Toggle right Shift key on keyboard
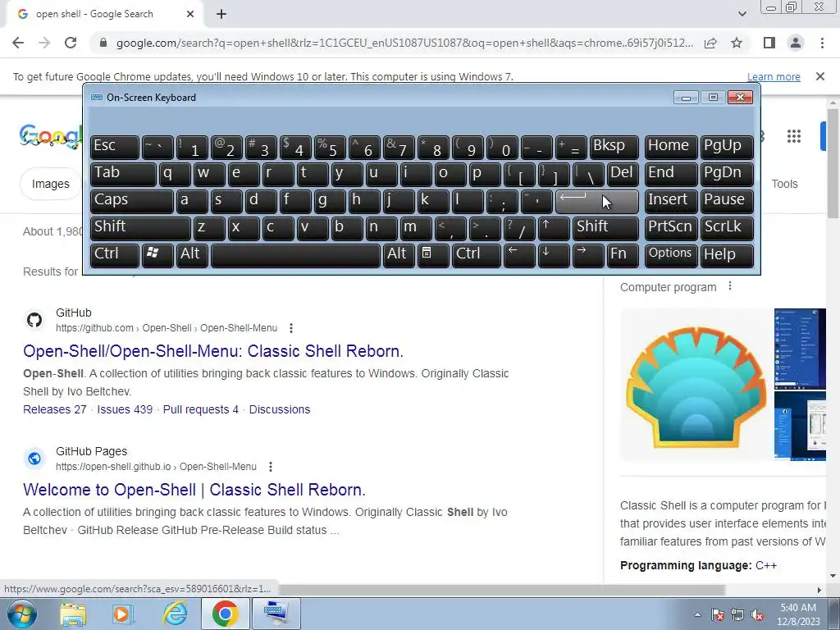 tap(606, 228)
